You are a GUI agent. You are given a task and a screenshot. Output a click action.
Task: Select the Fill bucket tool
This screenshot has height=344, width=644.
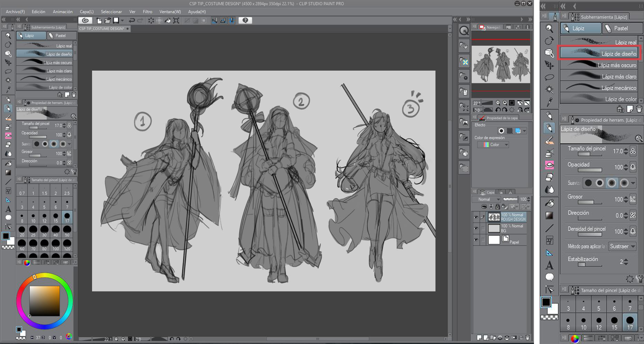click(8, 164)
